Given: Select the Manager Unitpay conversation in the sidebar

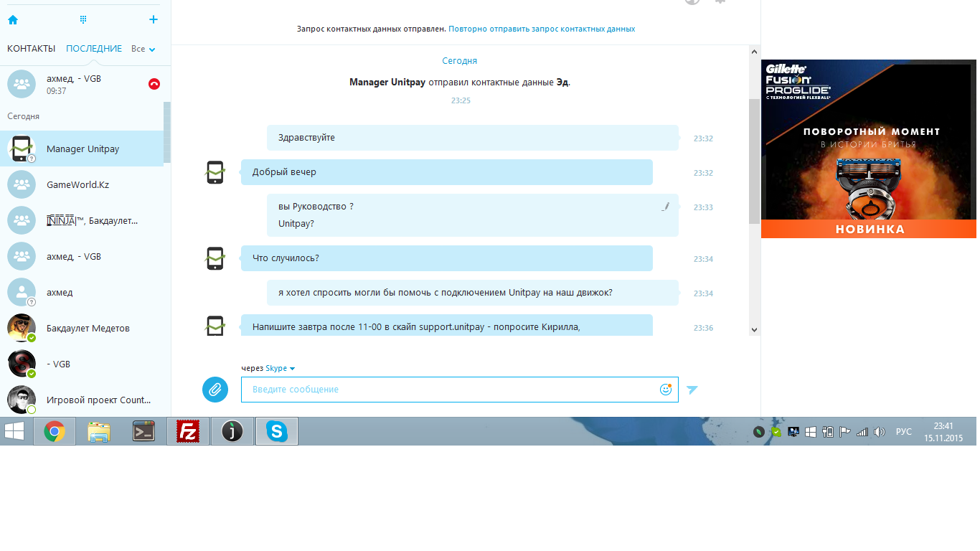Looking at the screenshot, I should pos(82,149).
